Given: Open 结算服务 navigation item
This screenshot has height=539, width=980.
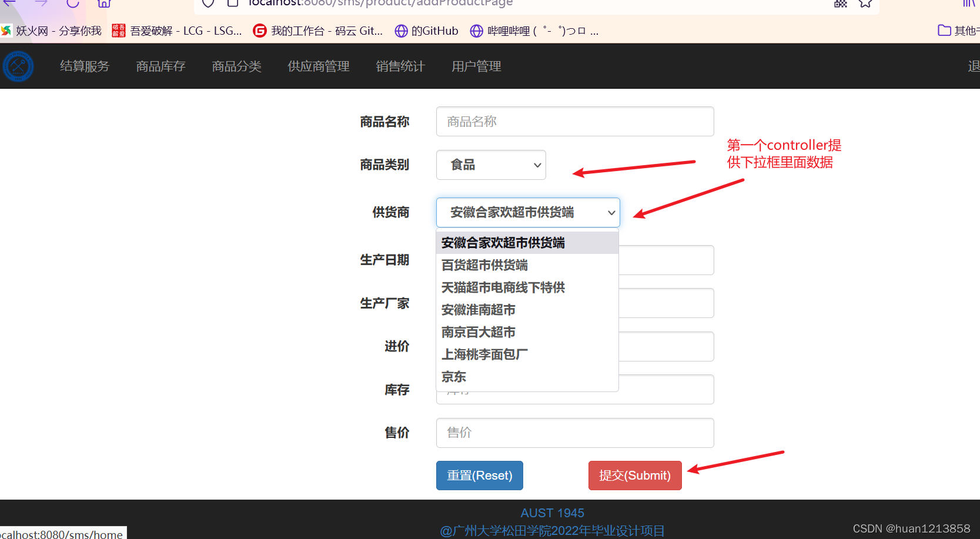Looking at the screenshot, I should coord(85,66).
